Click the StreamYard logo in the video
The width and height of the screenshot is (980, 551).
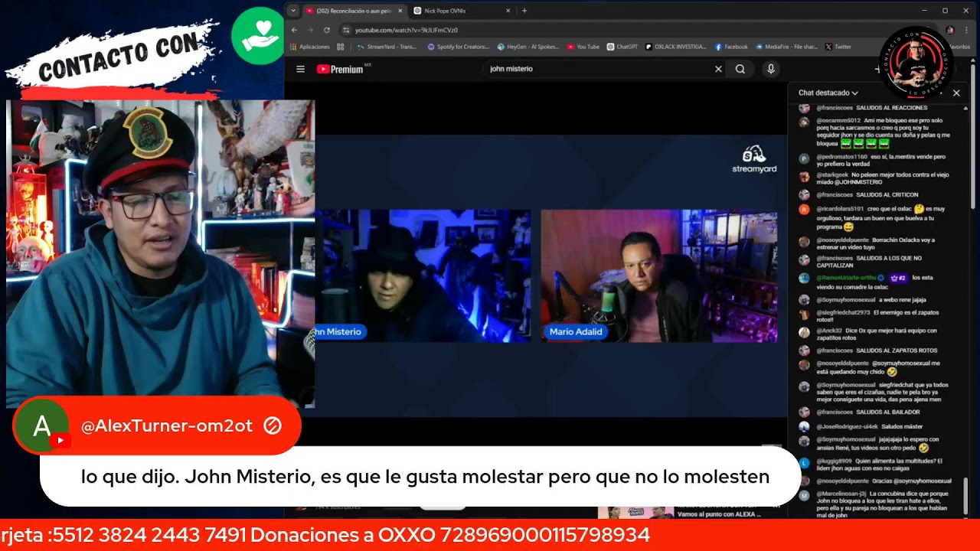[x=754, y=158]
